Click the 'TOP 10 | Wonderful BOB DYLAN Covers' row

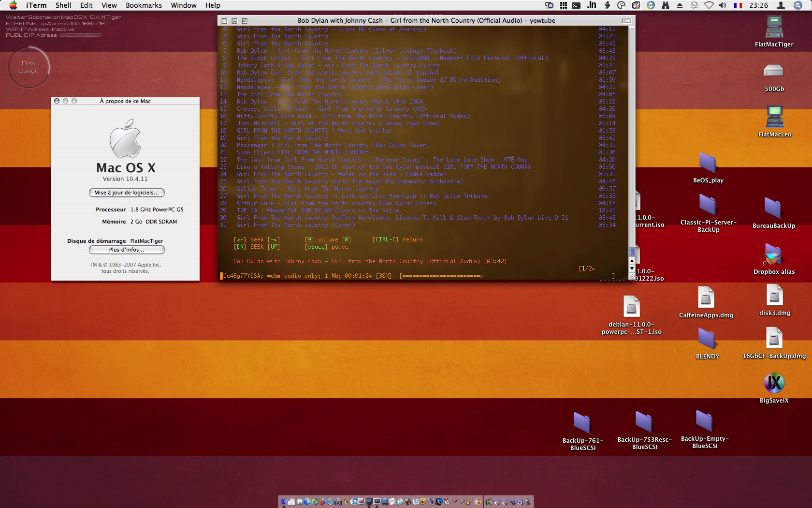coord(419,210)
